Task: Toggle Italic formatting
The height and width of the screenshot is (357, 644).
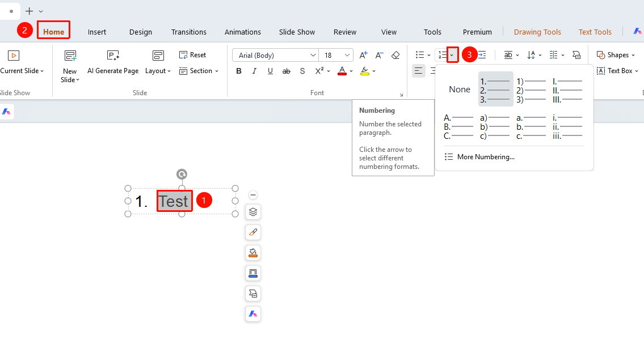Action: point(254,71)
